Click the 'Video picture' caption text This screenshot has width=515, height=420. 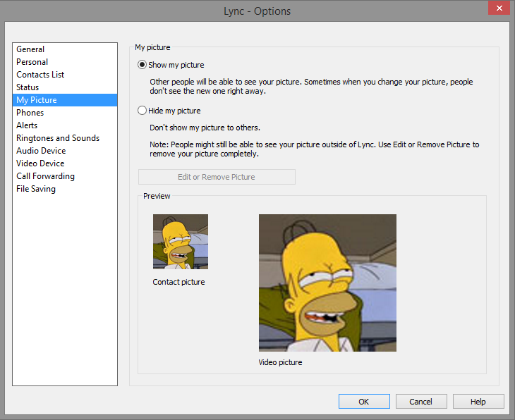(x=280, y=362)
